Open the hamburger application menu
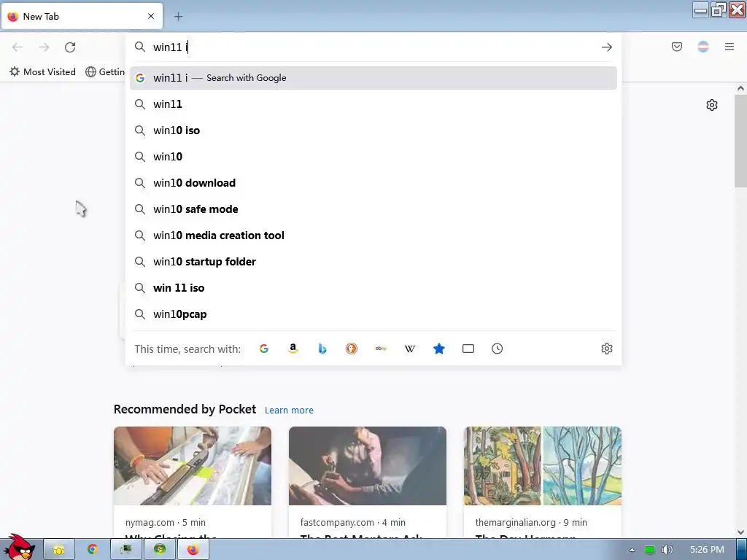747x560 pixels. [x=729, y=47]
